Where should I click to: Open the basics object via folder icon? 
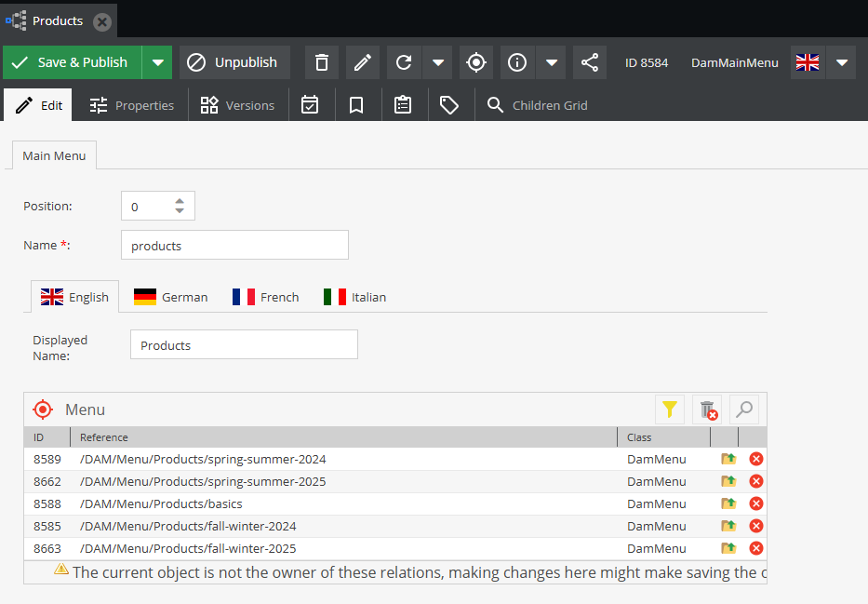click(x=728, y=503)
